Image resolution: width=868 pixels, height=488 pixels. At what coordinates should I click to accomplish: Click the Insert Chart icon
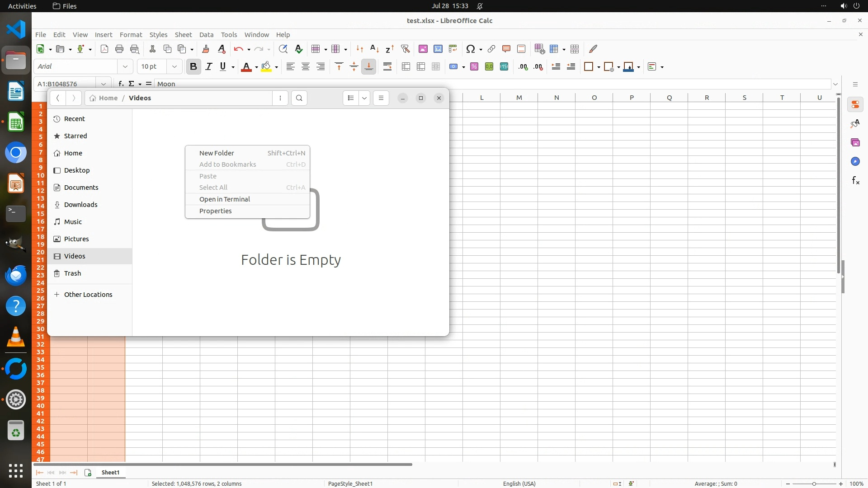438,49
